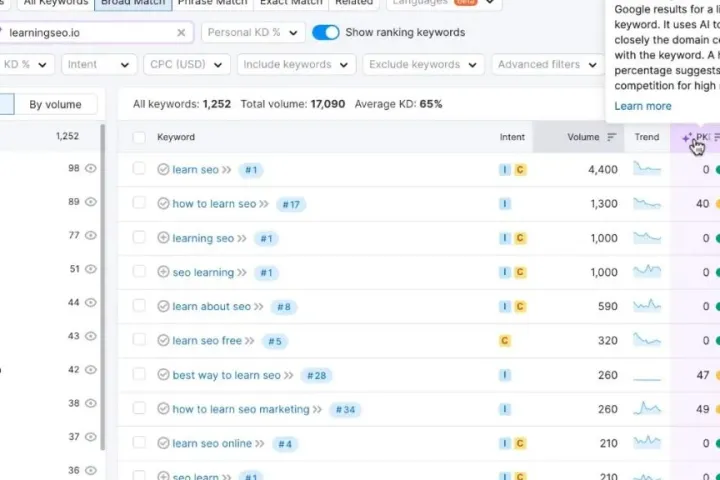Viewport: 720px width, 480px height.
Task: Switch to the Exact Match tab
Action: tap(291, 3)
